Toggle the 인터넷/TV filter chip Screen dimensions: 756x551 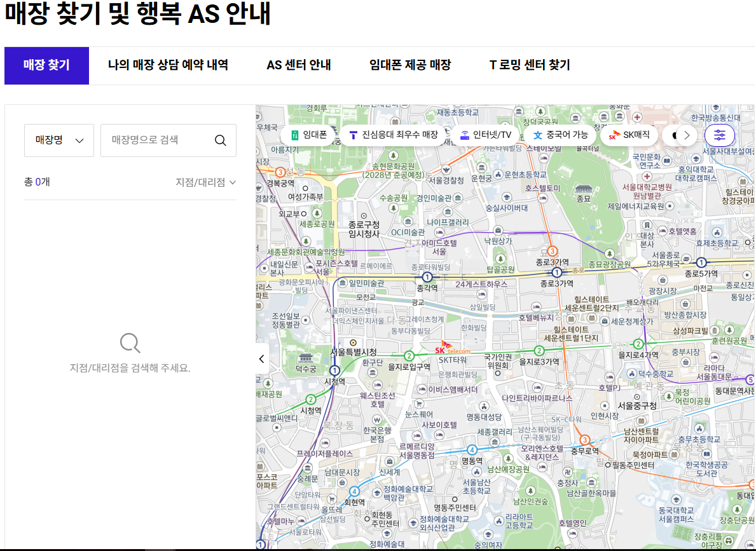pos(486,135)
